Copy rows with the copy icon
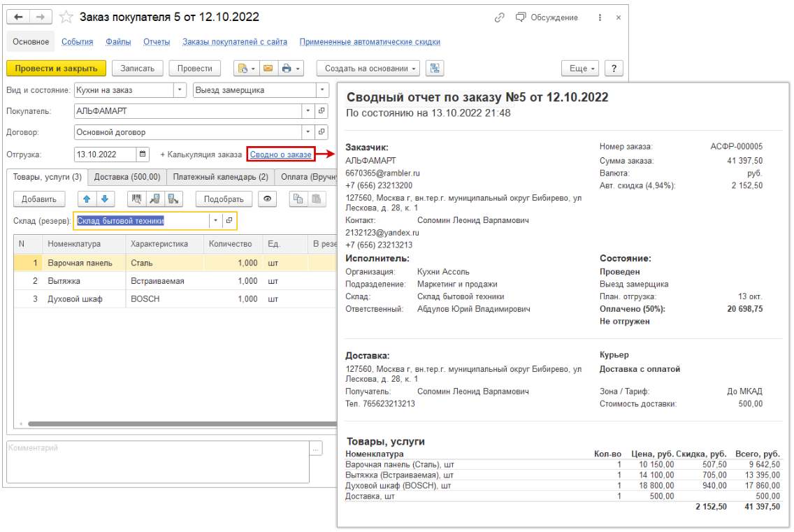 [298, 199]
